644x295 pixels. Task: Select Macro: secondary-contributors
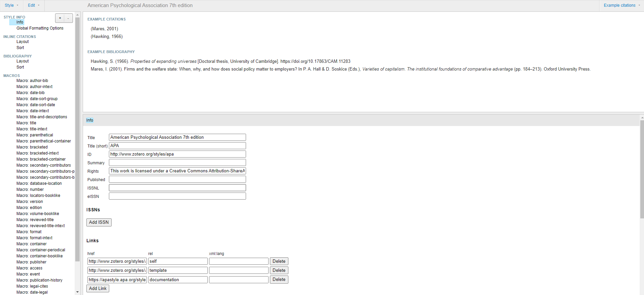[44, 165]
